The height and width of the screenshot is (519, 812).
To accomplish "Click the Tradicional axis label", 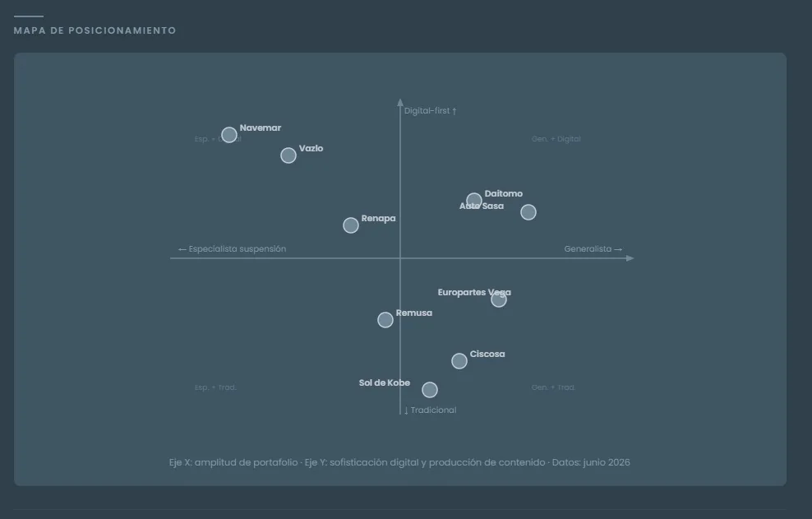I will point(431,410).
